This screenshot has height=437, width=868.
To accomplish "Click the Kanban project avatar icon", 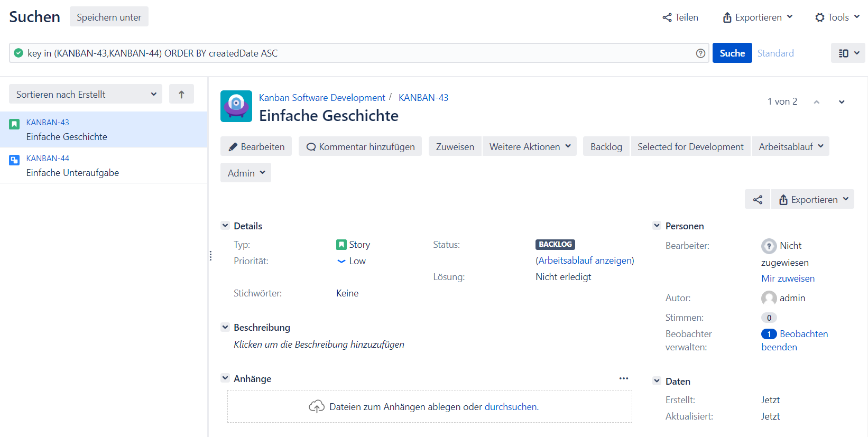I will pyautogui.click(x=236, y=106).
